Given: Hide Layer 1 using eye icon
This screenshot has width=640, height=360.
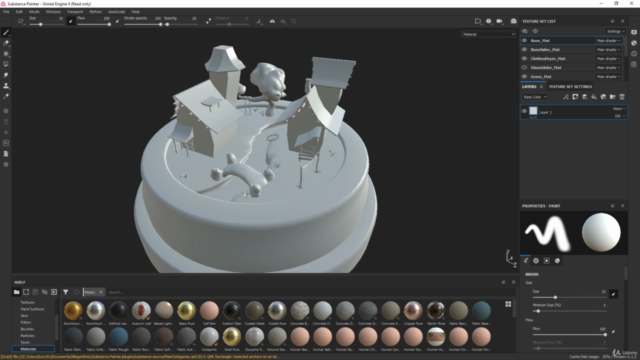Looking at the screenshot, I should coord(524,111).
